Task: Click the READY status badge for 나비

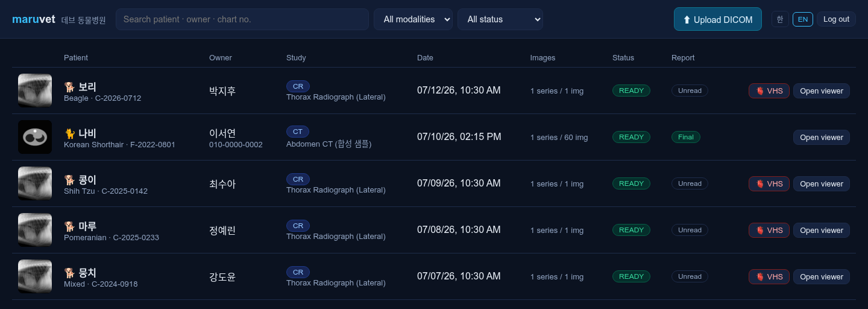Action: point(631,137)
